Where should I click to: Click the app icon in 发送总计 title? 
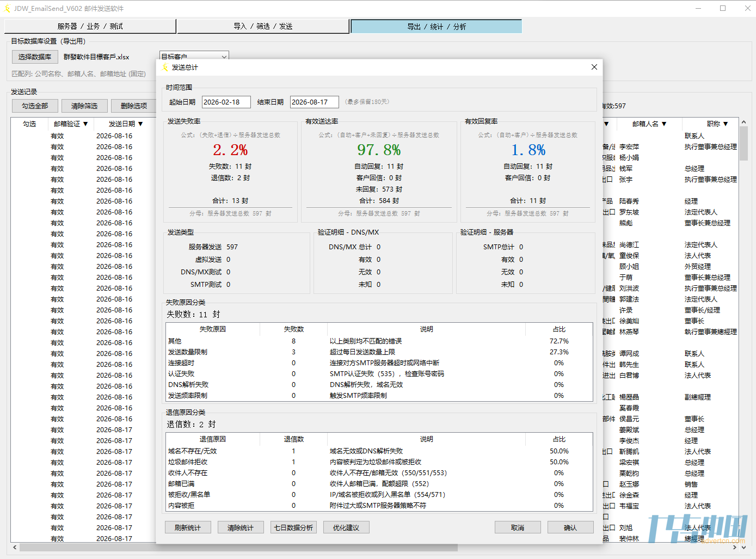165,67
